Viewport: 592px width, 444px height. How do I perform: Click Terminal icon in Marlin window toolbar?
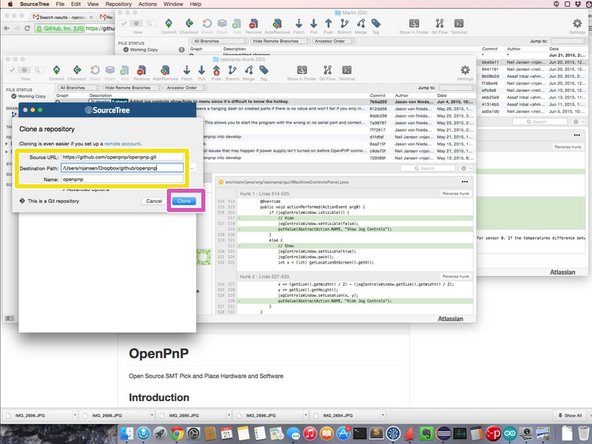(x=459, y=24)
